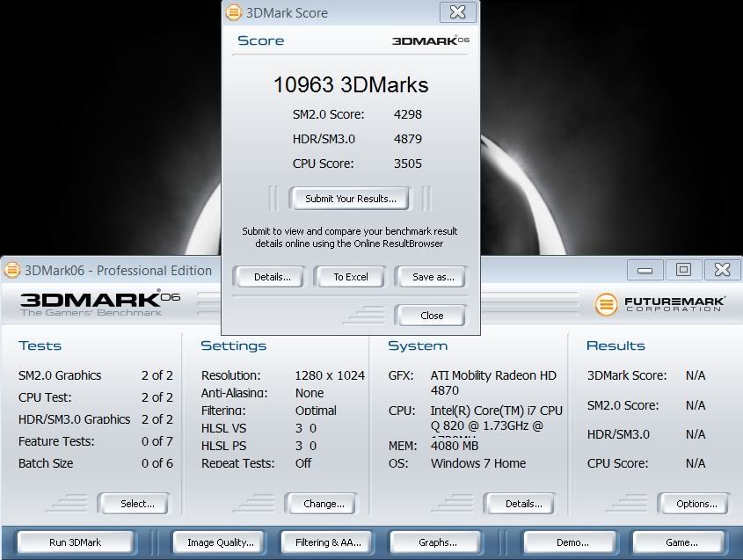Click the Anti-Aliasing value None
Screen dimensions: 743x560
(x=310, y=393)
